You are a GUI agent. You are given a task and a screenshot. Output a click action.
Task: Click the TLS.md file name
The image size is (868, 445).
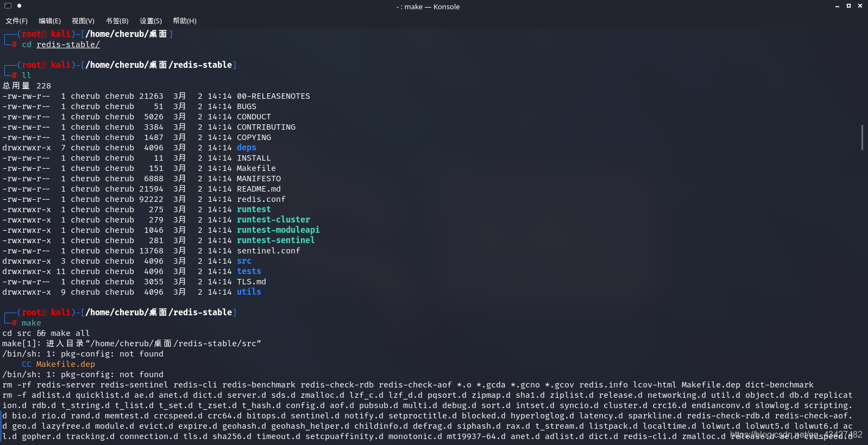(251, 282)
